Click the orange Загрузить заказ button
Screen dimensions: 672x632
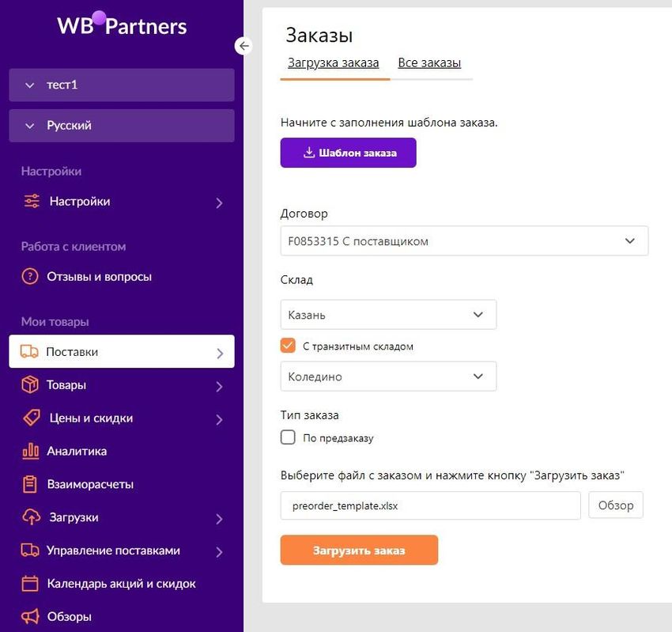[x=359, y=550]
